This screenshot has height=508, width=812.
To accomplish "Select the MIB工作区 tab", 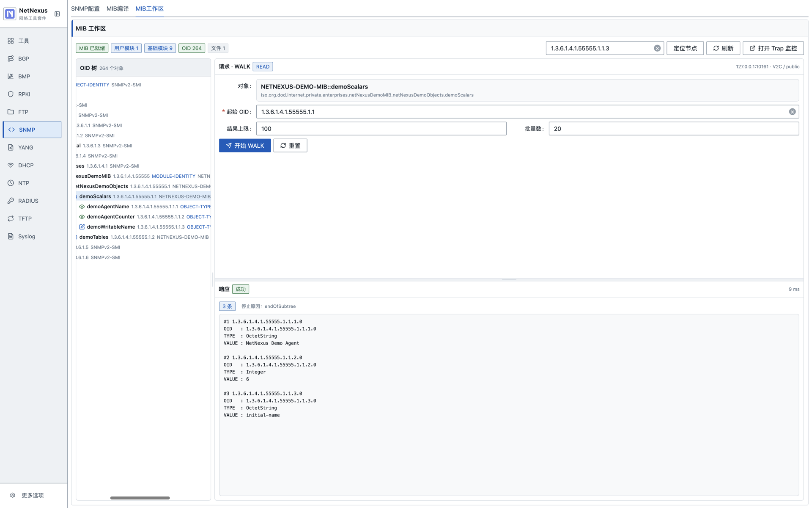I will [150, 8].
